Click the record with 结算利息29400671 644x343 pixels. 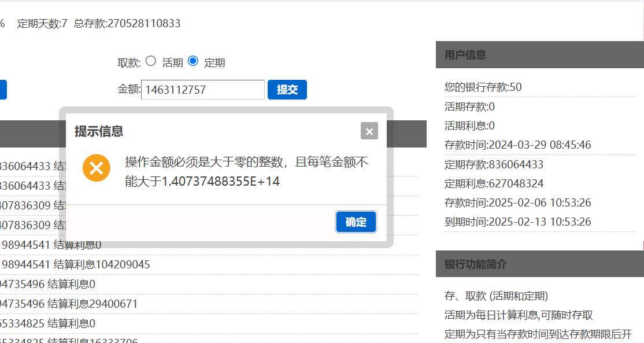coord(69,304)
